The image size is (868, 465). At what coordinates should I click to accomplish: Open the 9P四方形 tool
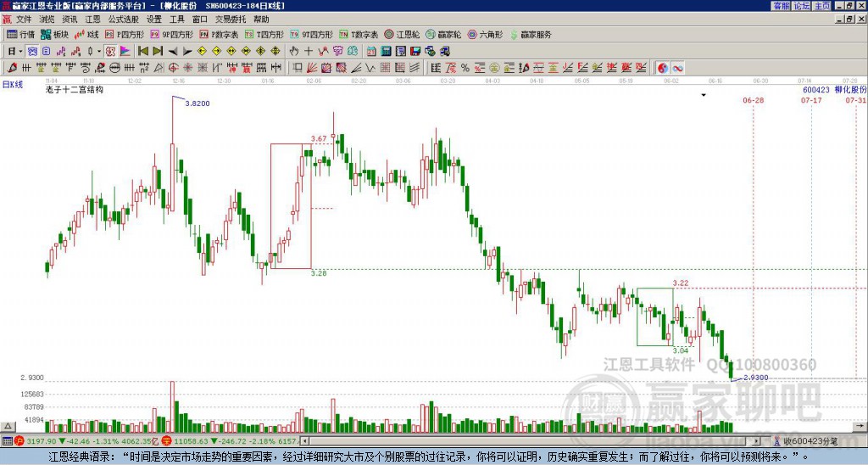[x=171, y=34]
